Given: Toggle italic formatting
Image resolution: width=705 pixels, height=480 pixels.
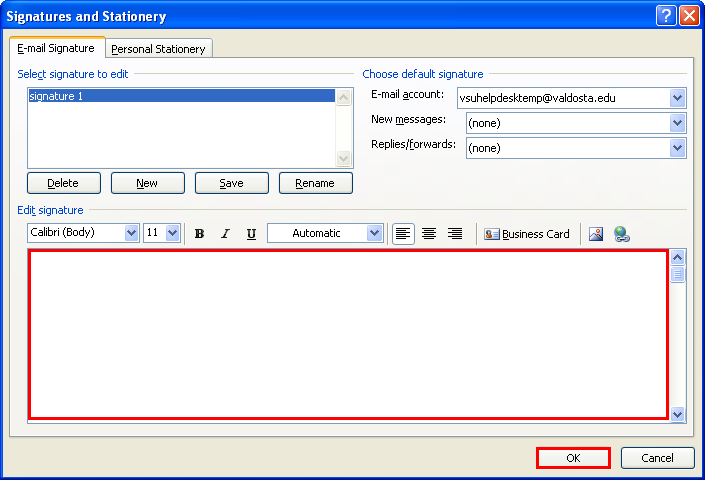Looking at the screenshot, I should coord(225,233).
